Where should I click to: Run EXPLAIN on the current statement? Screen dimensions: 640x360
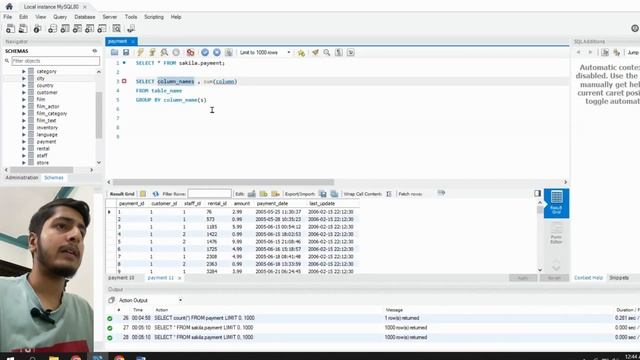[x=164, y=52]
